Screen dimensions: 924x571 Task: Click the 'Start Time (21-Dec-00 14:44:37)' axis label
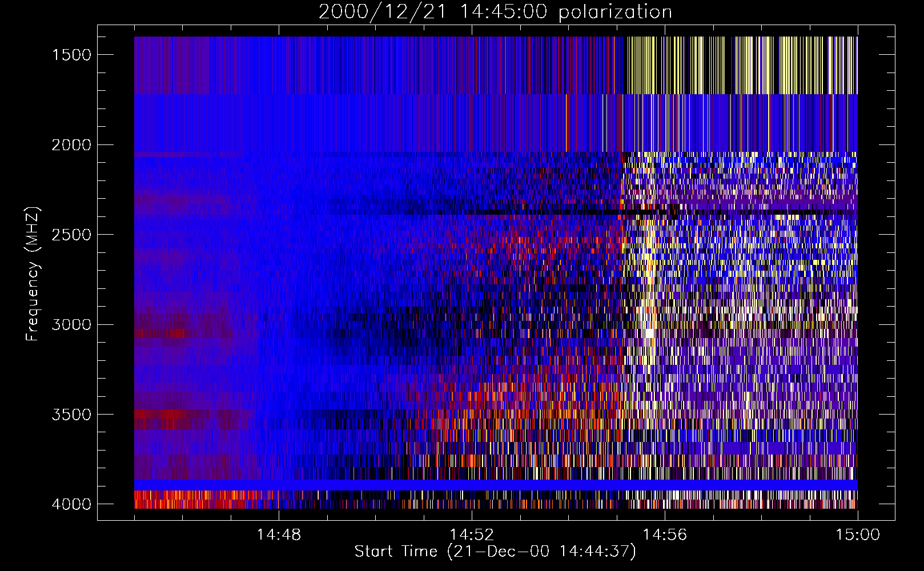click(x=495, y=552)
